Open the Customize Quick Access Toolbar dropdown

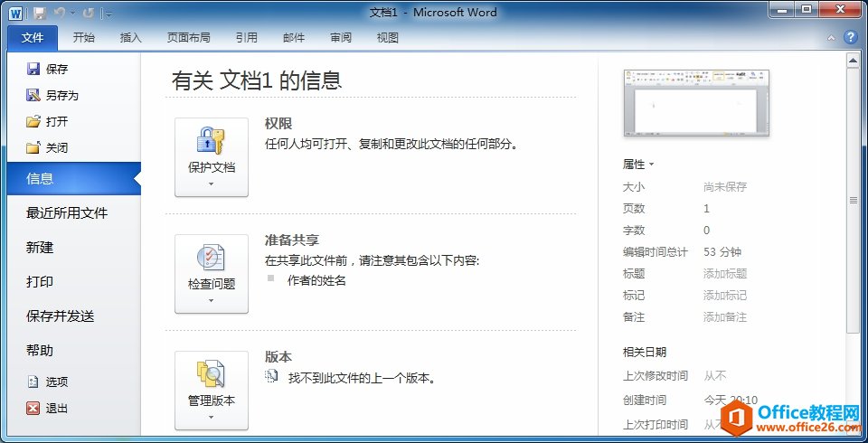[109, 14]
